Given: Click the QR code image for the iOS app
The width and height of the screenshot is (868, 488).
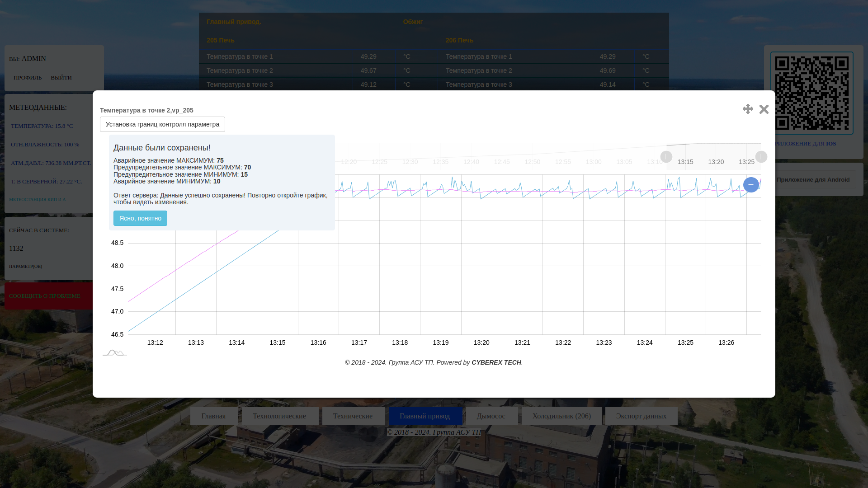Looking at the screenshot, I should click(812, 93).
